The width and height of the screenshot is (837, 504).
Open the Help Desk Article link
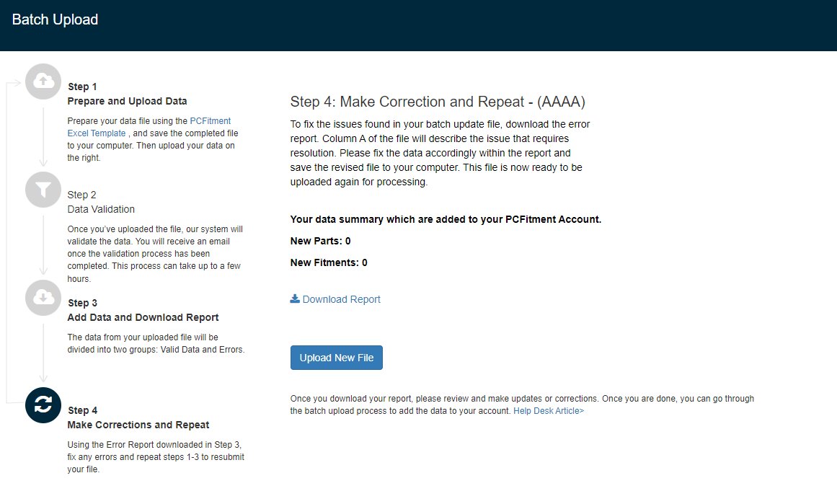(548, 411)
